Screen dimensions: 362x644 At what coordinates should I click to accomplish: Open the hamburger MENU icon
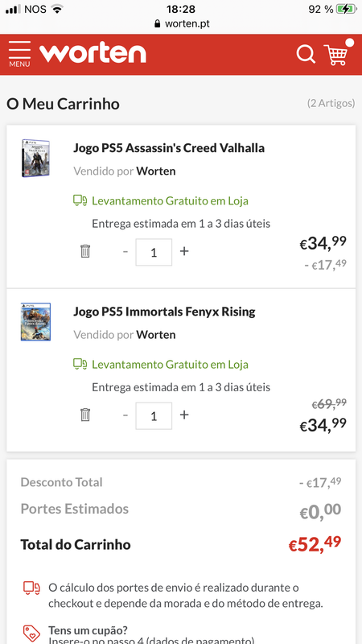(x=19, y=54)
